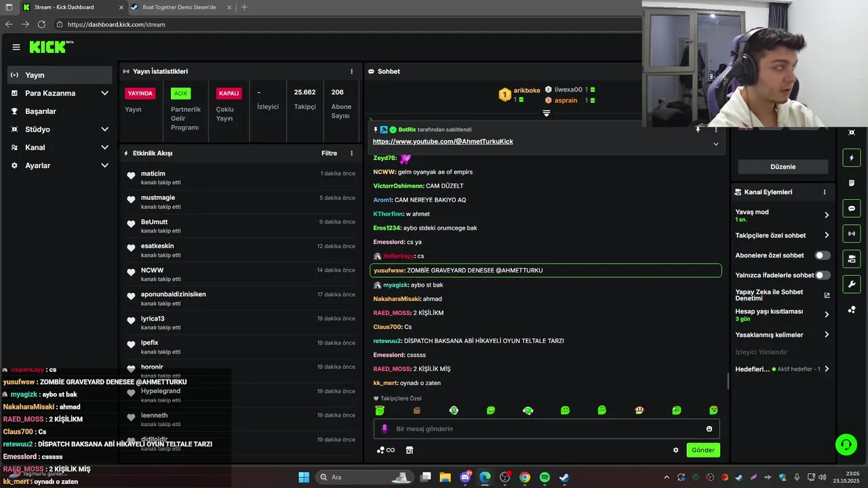Open Chrome from the Windows taskbar
Image resolution: width=868 pixels, height=488 pixels.
click(x=525, y=477)
